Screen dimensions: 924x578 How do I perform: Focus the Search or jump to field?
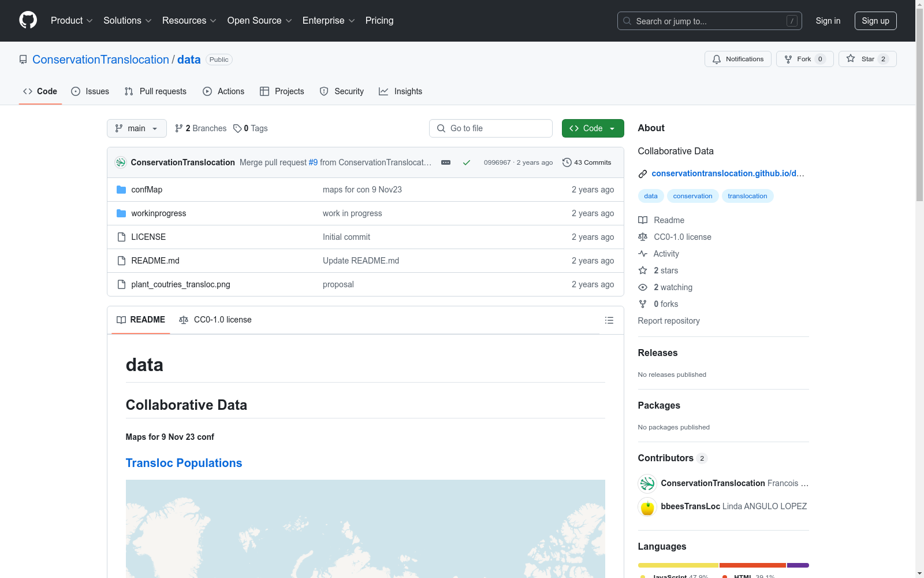pos(709,21)
